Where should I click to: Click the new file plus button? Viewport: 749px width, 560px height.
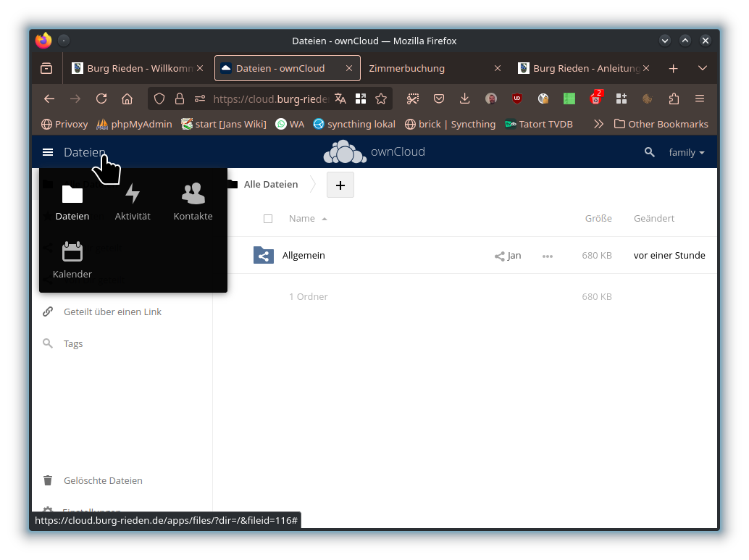(340, 185)
